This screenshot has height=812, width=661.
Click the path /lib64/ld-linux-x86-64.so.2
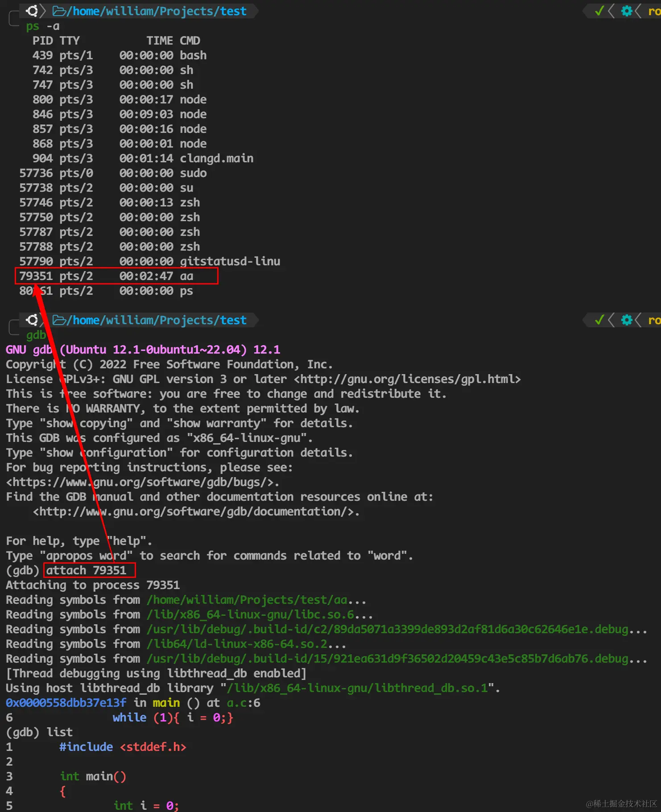point(237,644)
